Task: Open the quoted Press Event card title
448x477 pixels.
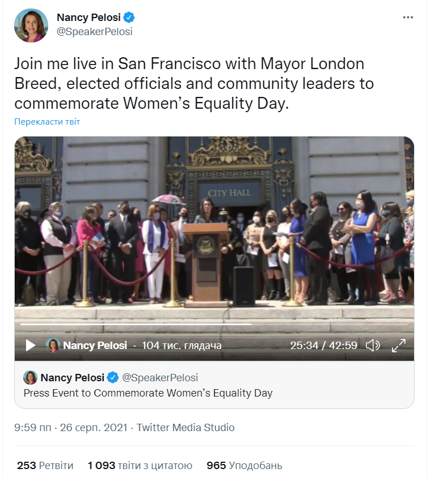Action: click(x=148, y=393)
